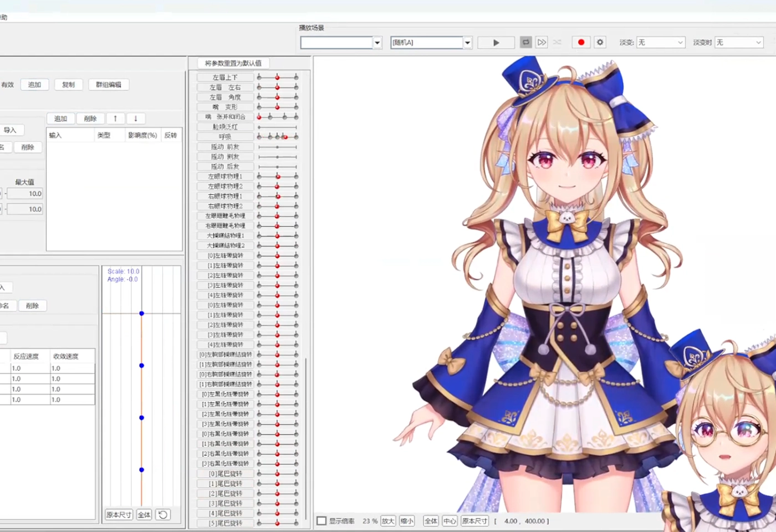The image size is (776, 532).
Task: Click the first 收敛速度 cell 1.0
Action: (x=72, y=368)
